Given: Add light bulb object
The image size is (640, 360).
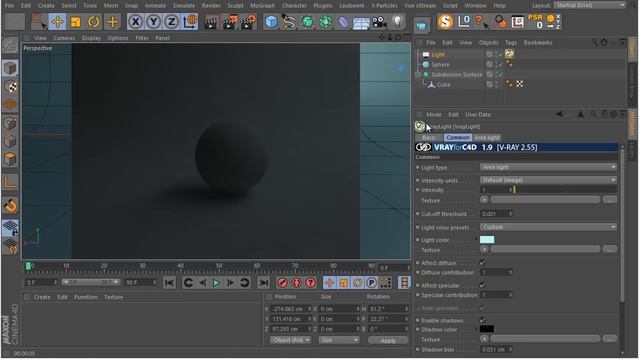Looking at the screenshot, I should 398,21.
